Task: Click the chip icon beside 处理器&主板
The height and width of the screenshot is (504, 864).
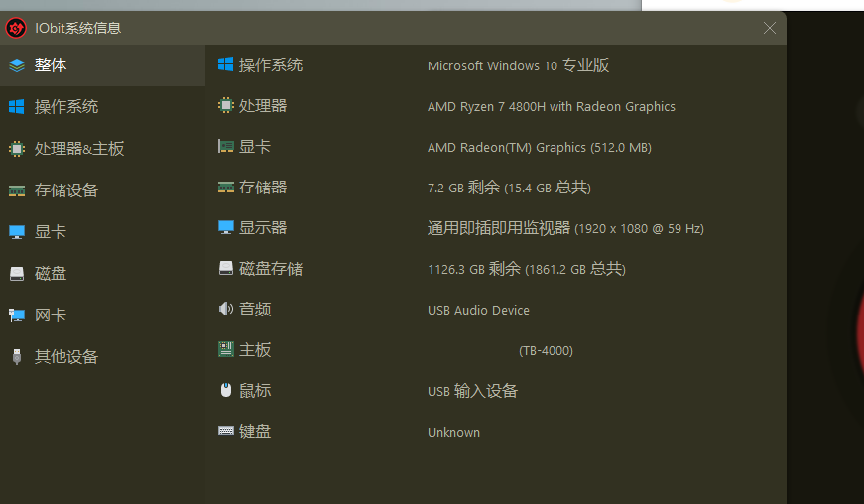Action: click(17, 149)
